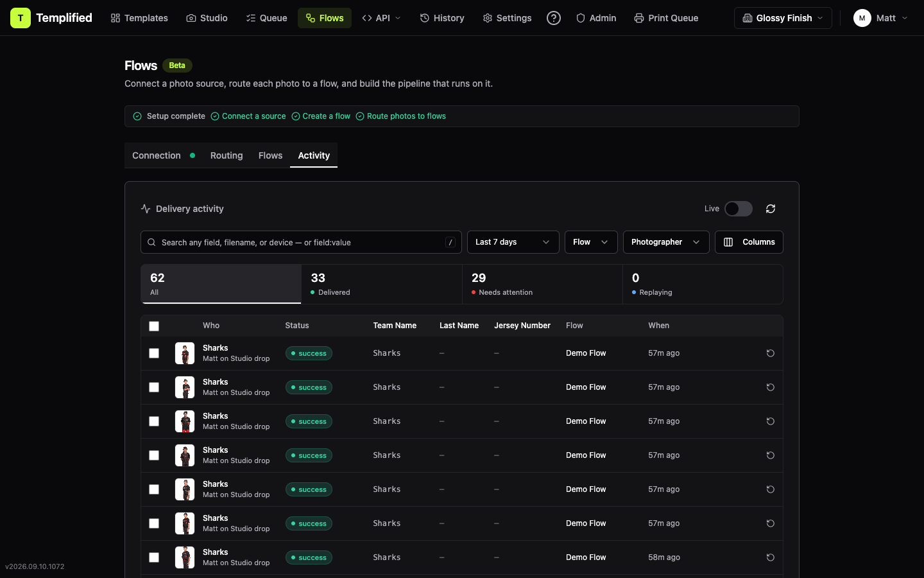Replay the second Sharks row delivery
This screenshot has width=924, height=578.
(x=771, y=387)
